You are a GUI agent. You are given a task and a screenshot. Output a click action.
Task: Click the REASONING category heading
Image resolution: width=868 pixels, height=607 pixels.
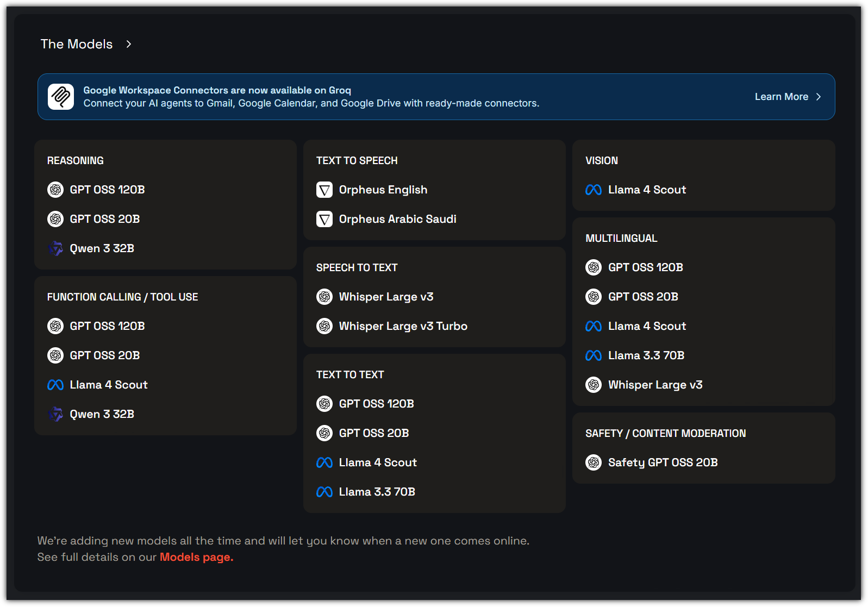coord(76,161)
